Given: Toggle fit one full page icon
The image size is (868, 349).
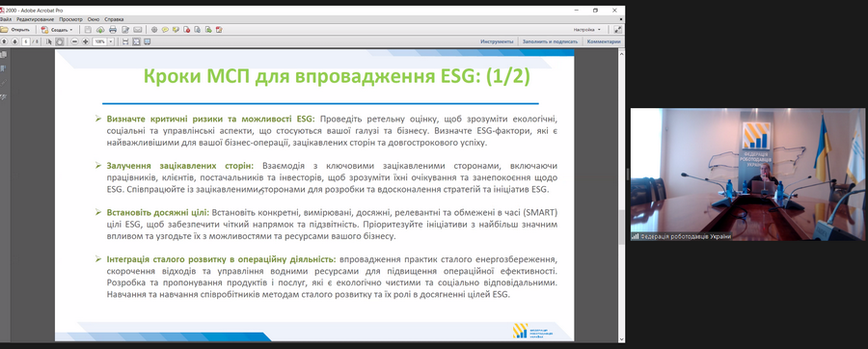Looking at the screenshot, I should click(x=136, y=41).
